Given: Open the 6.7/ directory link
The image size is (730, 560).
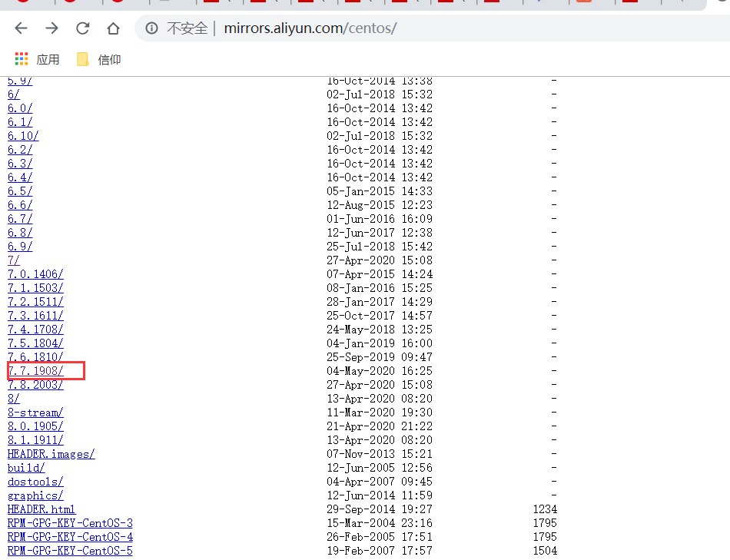Looking at the screenshot, I should tap(20, 219).
